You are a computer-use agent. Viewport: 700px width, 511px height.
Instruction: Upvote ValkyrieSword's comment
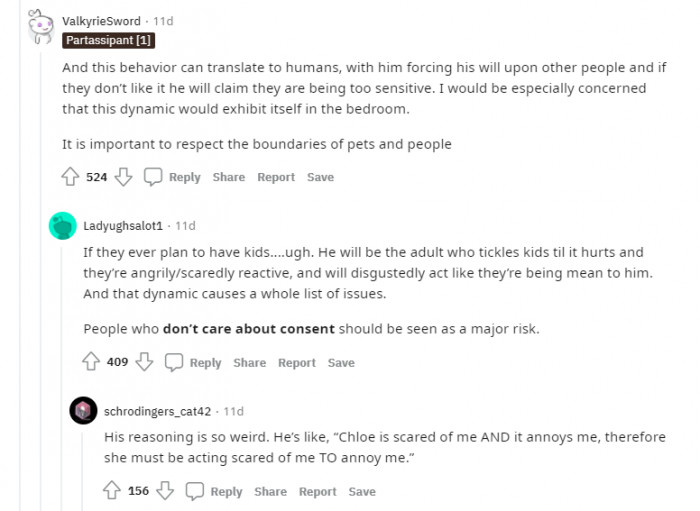(70, 177)
